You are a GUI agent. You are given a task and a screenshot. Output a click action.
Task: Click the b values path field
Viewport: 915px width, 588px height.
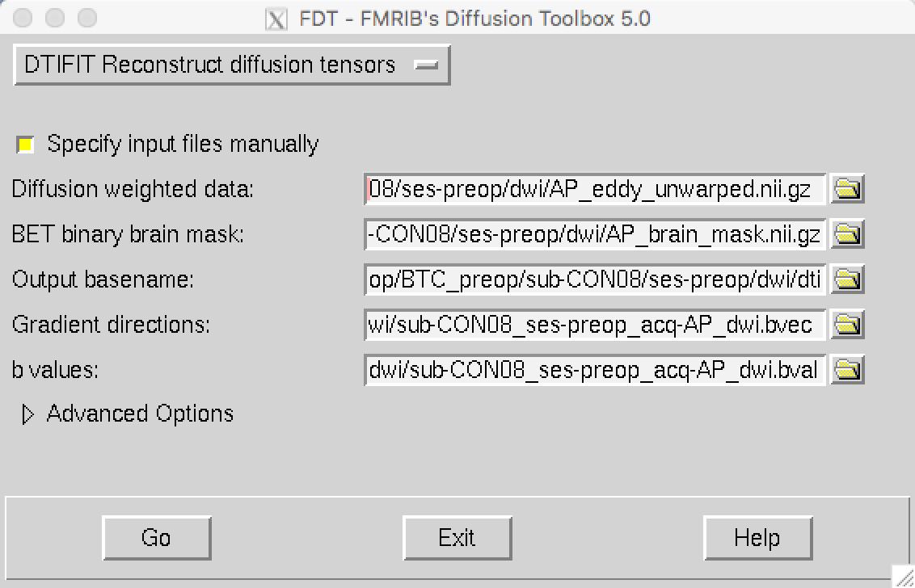point(595,370)
